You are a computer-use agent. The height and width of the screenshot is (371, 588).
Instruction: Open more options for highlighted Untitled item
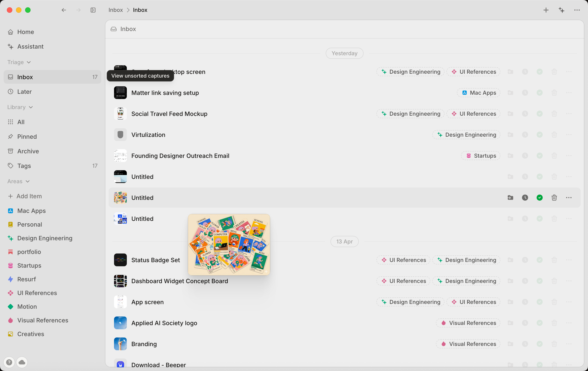pos(569,198)
